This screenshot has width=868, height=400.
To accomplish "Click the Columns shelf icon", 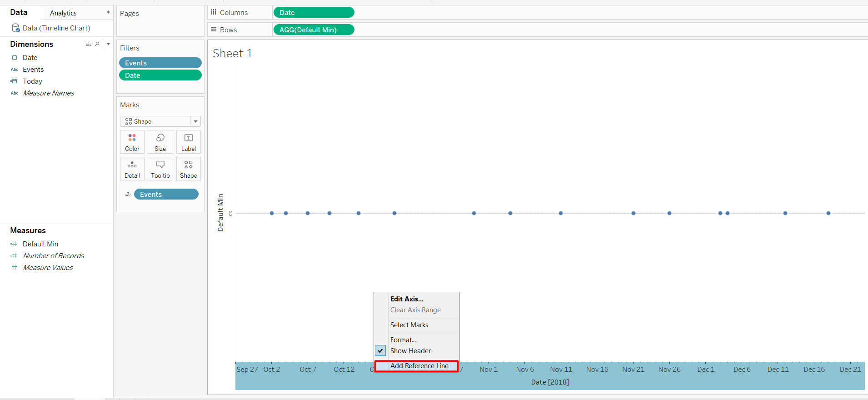I will [214, 12].
